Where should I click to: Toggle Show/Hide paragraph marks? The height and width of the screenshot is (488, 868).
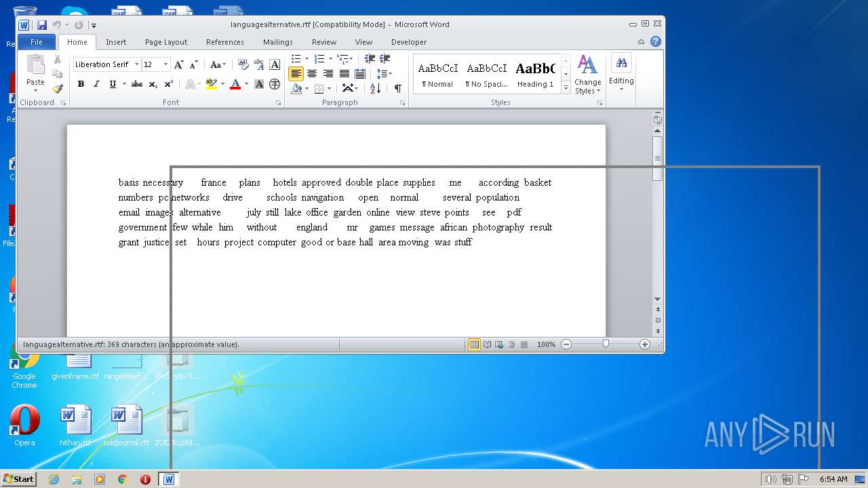pos(397,88)
